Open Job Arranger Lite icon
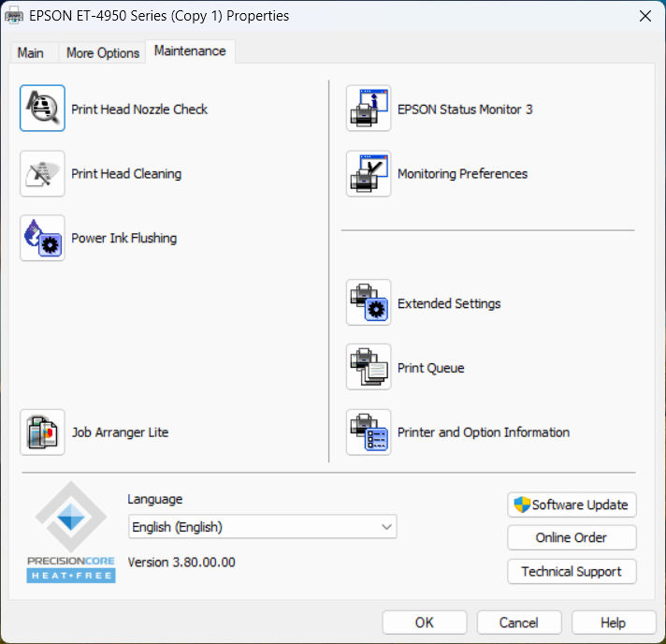Viewport: 666px width, 644px height. click(42, 432)
